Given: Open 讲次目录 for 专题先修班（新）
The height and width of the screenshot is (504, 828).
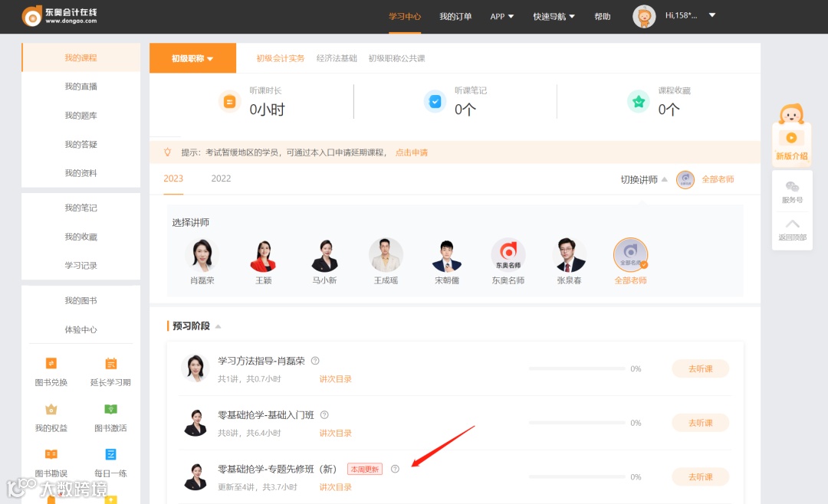Looking at the screenshot, I should pos(335,487).
